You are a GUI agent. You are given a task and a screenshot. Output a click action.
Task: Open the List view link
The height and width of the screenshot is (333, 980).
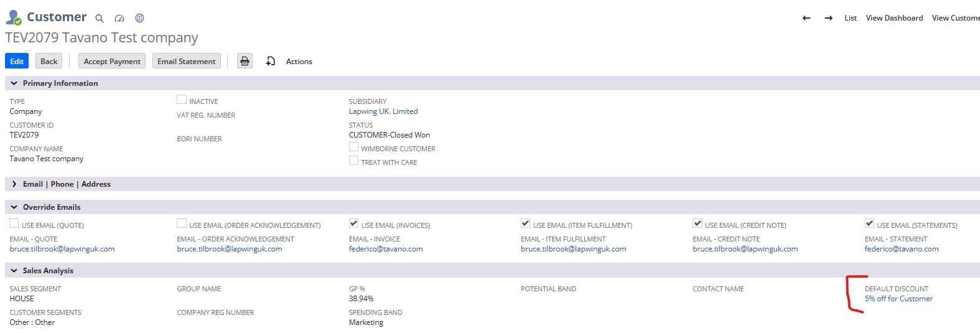(x=851, y=18)
